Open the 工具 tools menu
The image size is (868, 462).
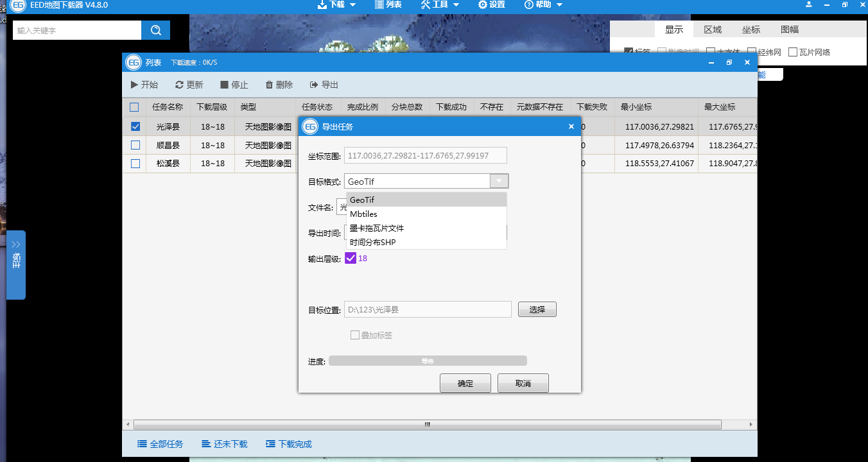tap(440, 4)
